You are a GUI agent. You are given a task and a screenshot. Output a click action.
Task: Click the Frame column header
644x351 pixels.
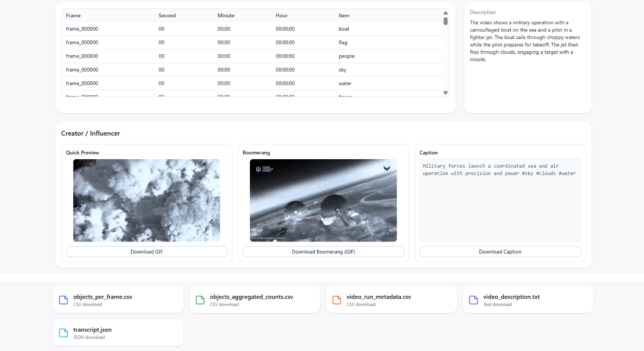pyautogui.click(x=73, y=15)
